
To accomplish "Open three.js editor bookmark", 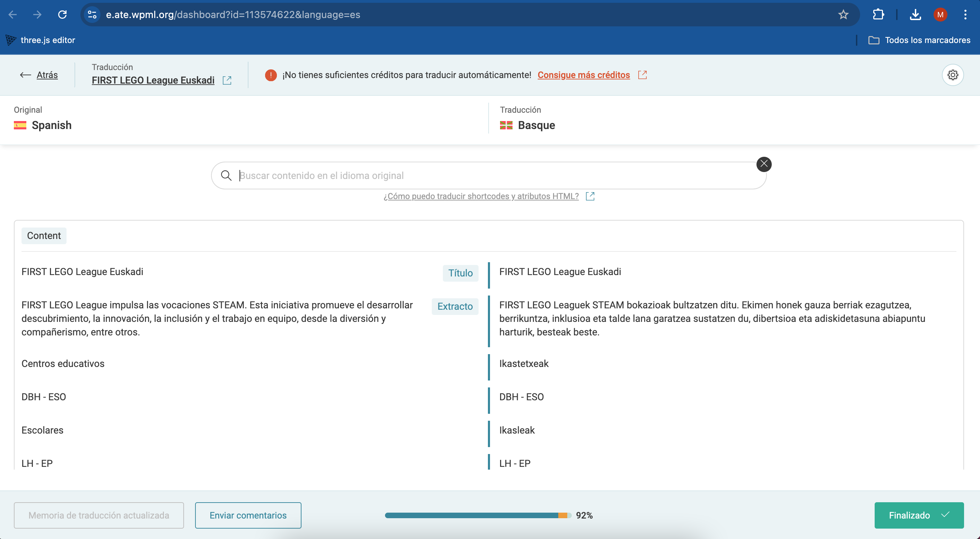I will coord(40,40).
